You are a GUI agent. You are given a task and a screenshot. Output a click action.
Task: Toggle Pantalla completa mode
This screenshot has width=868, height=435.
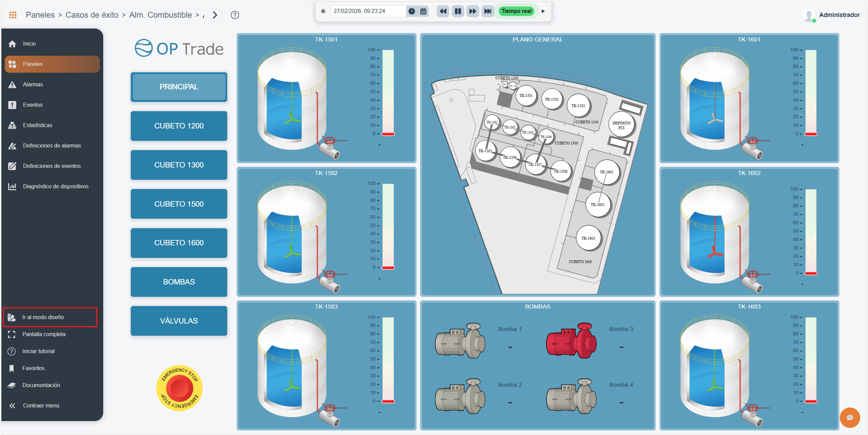point(43,334)
